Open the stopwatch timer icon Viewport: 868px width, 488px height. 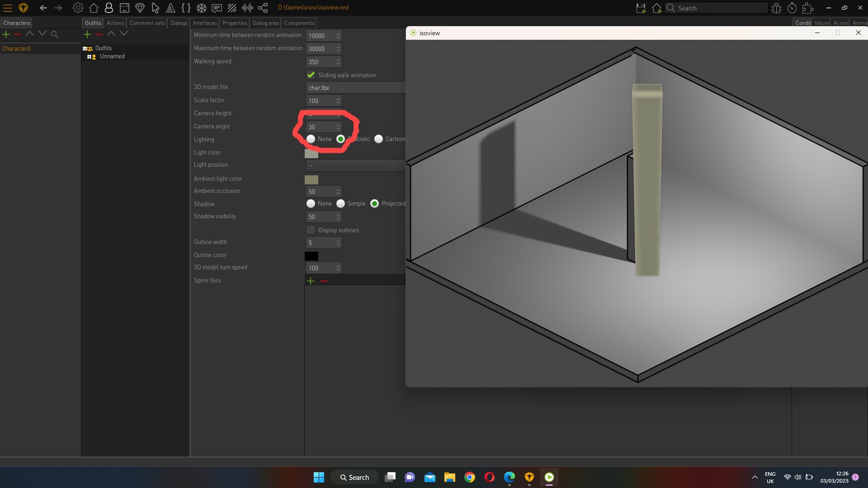(x=792, y=8)
